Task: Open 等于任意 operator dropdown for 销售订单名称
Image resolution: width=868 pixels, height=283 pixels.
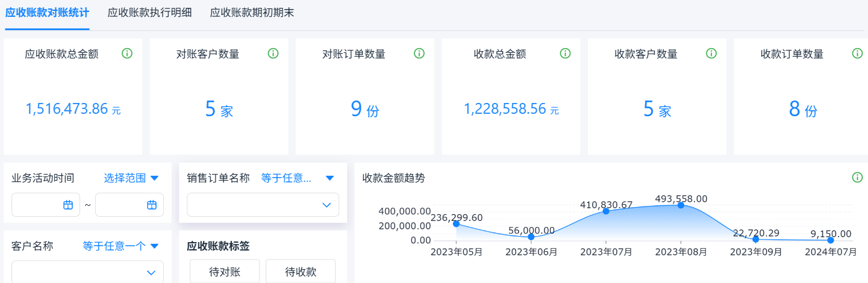Action: click(298, 178)
